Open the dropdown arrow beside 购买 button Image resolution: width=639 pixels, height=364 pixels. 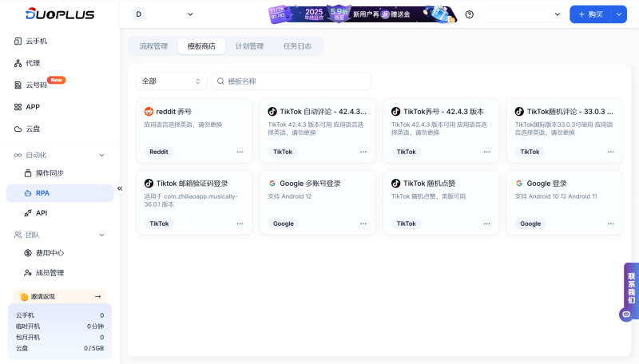point(618,14)
